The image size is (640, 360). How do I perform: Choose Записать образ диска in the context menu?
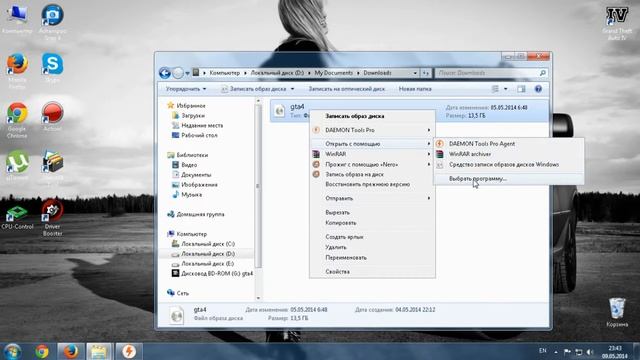click(372, 116)
